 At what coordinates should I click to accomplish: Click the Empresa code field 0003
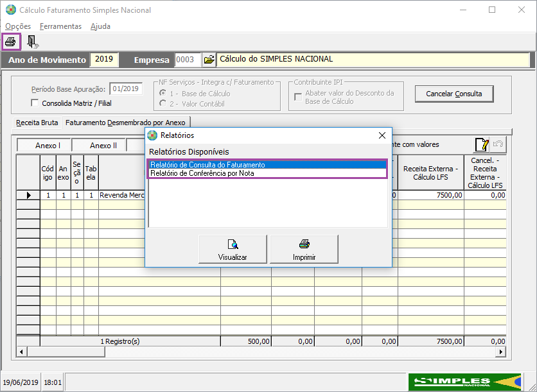point(188,60)
